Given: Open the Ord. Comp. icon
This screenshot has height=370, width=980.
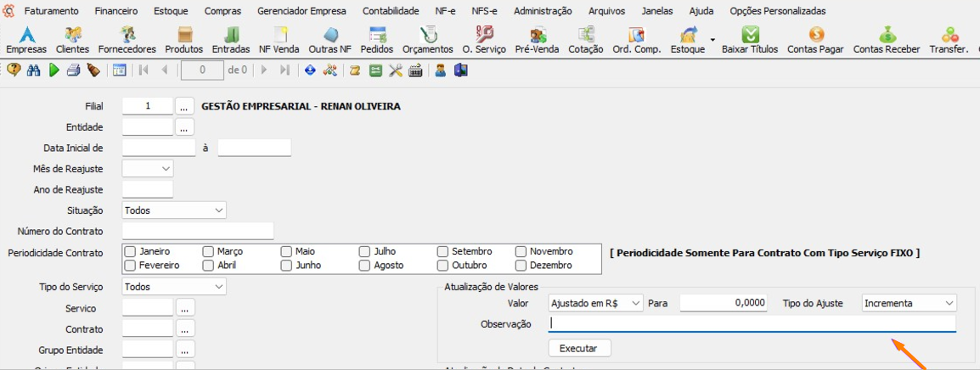Looking at the screenshot, I should [636, 40].
